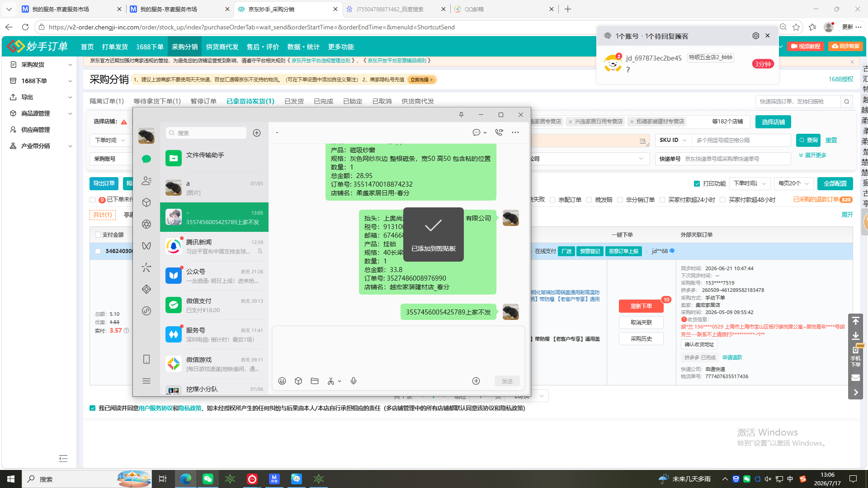
Task: Check the 京配订单 checkbox
Action: (x=552, y=200)
